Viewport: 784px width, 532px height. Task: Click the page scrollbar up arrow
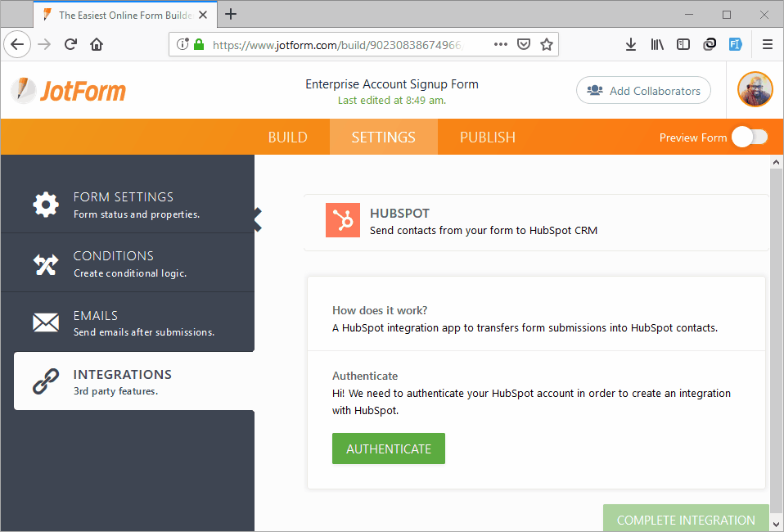(x=776, y=162)
